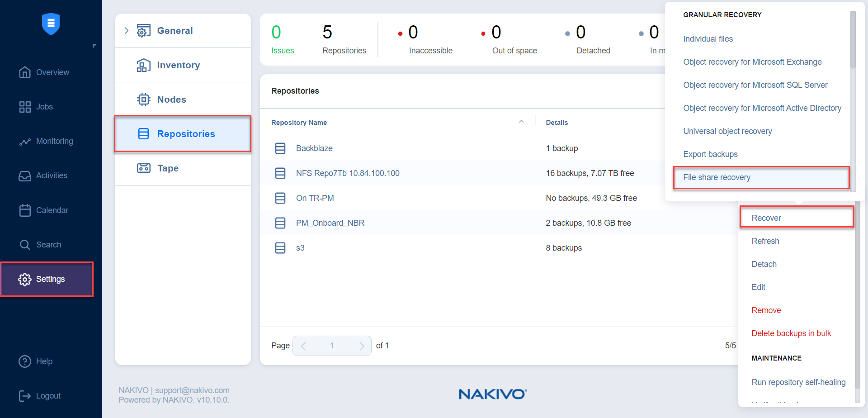Click the Settings gear icon
The image size is (868, 418).
click(x=25, y=279)
